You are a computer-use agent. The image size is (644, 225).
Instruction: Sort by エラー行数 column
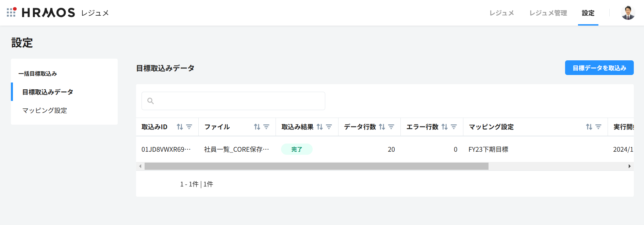point(445,127)
